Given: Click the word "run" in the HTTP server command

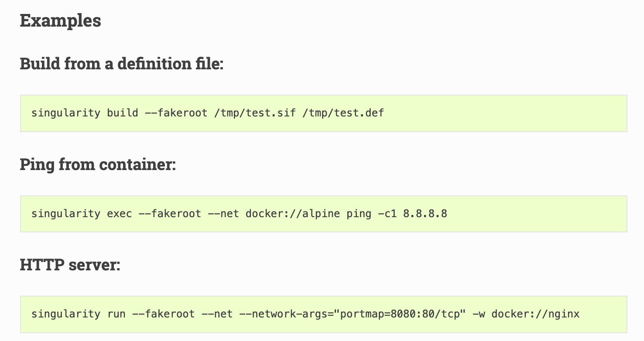Looking at the screenshot, I should pyautogui.click(x=116, y=314).
